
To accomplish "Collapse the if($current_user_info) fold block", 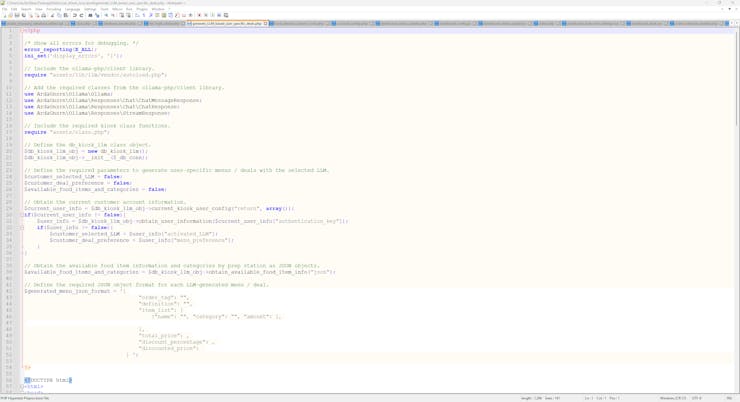I will [x=22, y=215].
